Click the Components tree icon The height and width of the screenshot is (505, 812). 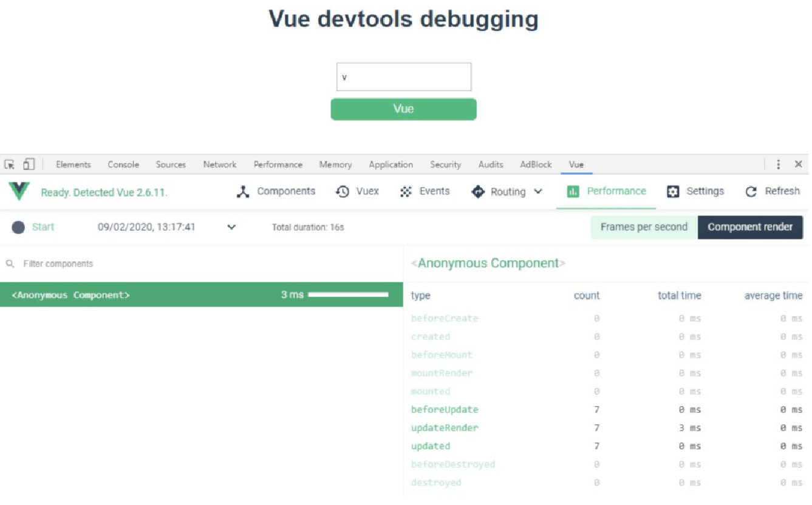[244, 192]
